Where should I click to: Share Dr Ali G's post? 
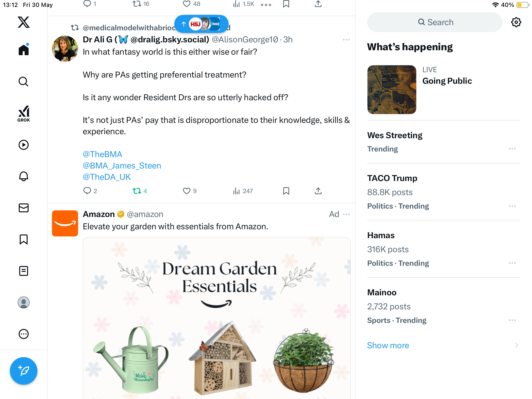click(x=318, y=191)
